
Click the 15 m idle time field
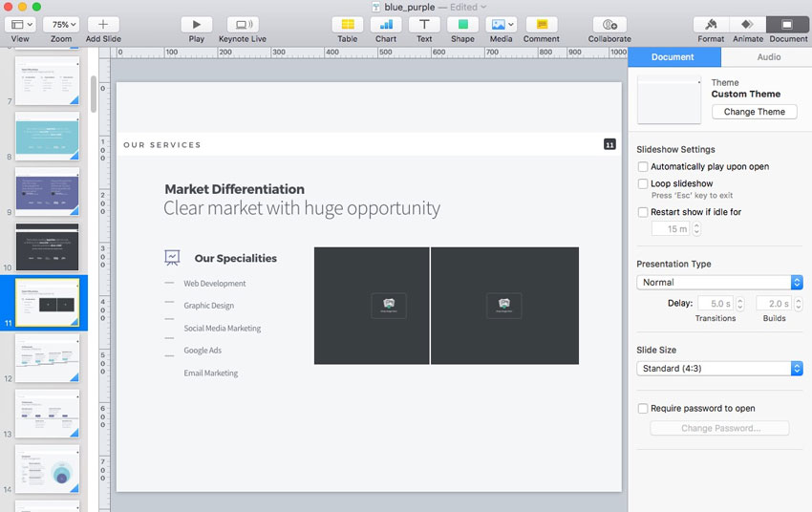671,229
